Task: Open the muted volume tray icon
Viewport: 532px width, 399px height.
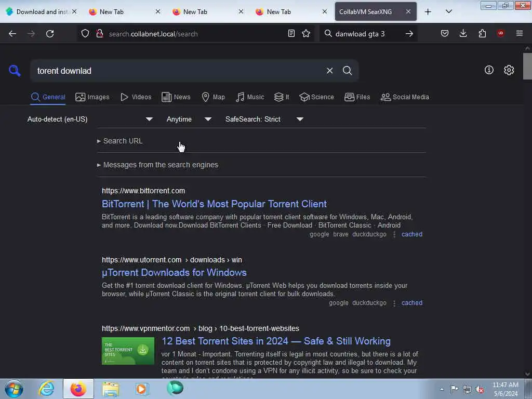Action: click(480, 390)
